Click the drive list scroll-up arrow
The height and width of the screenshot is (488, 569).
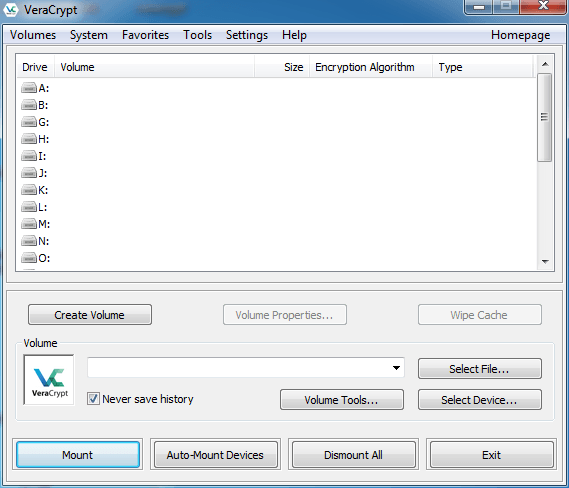(x=545, y=64)
